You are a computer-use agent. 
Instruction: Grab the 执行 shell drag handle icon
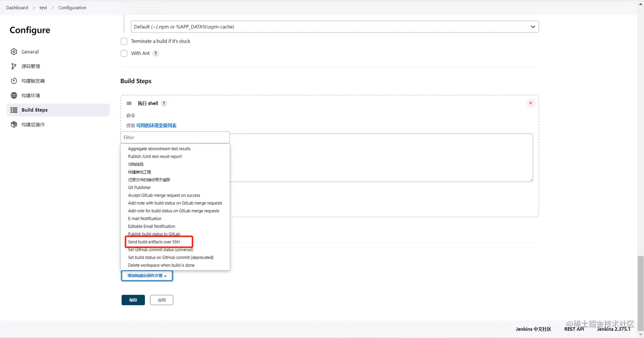(129, 103)
